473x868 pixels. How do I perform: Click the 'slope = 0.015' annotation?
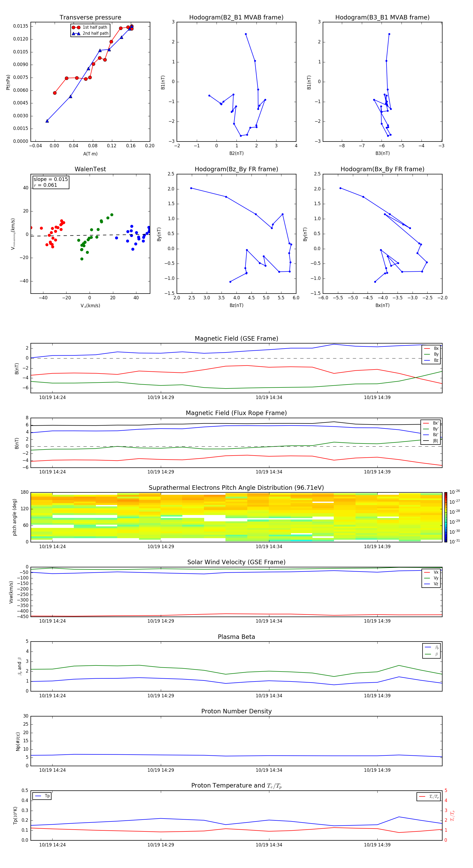[x=51, y=179]
